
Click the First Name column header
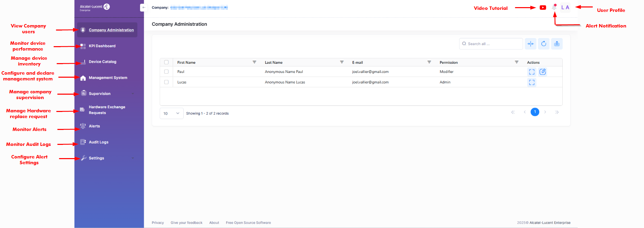point(186,62)
